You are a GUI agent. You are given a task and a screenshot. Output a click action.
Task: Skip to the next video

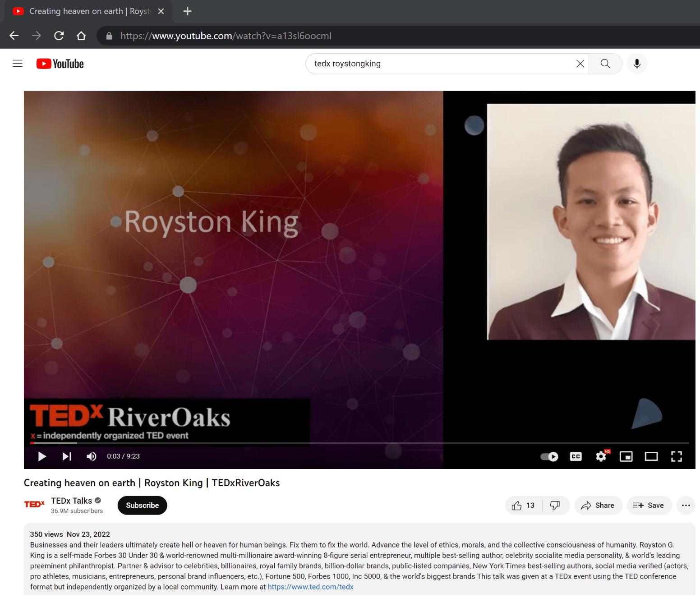[x=67, y=456]
